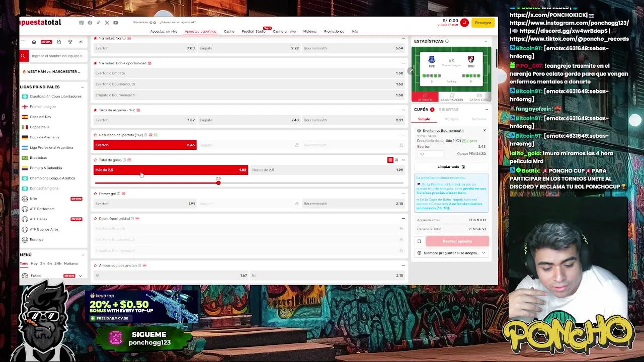Open the Apuestas en vivo menu
The width and height of the screenshot is (644, 362).
pos(164,31)
